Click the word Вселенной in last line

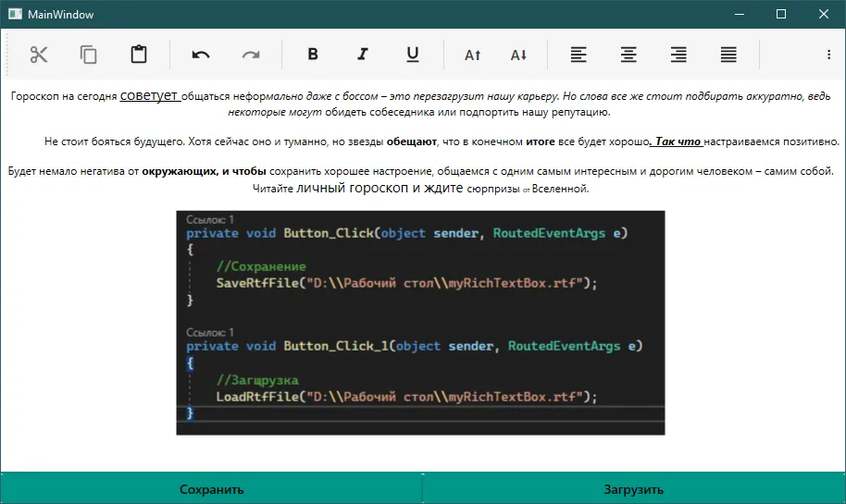pyautogui.click(x=559, y=189)
